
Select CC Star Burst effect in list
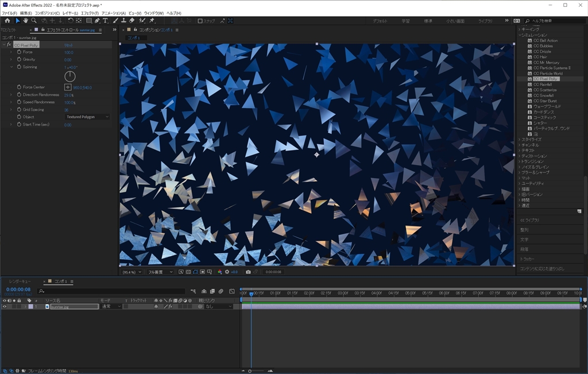pyautogui.click(x=544, y=101)
